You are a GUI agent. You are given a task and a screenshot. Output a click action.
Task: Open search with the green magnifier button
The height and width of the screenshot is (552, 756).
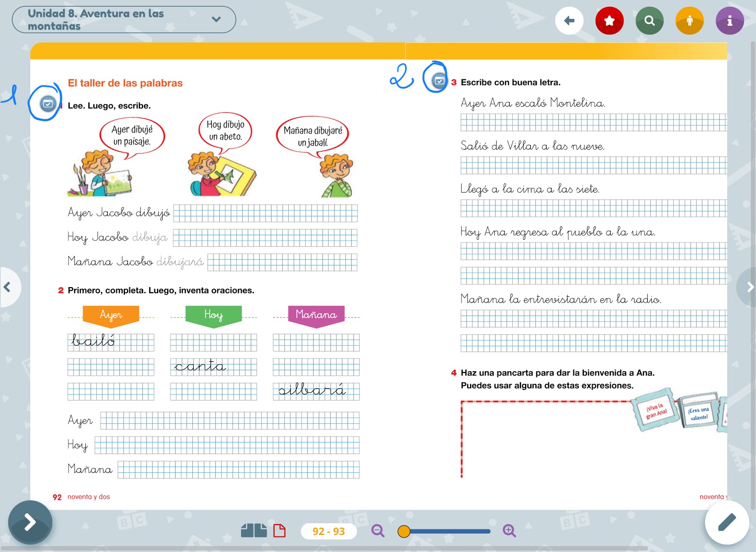point(650,20)
